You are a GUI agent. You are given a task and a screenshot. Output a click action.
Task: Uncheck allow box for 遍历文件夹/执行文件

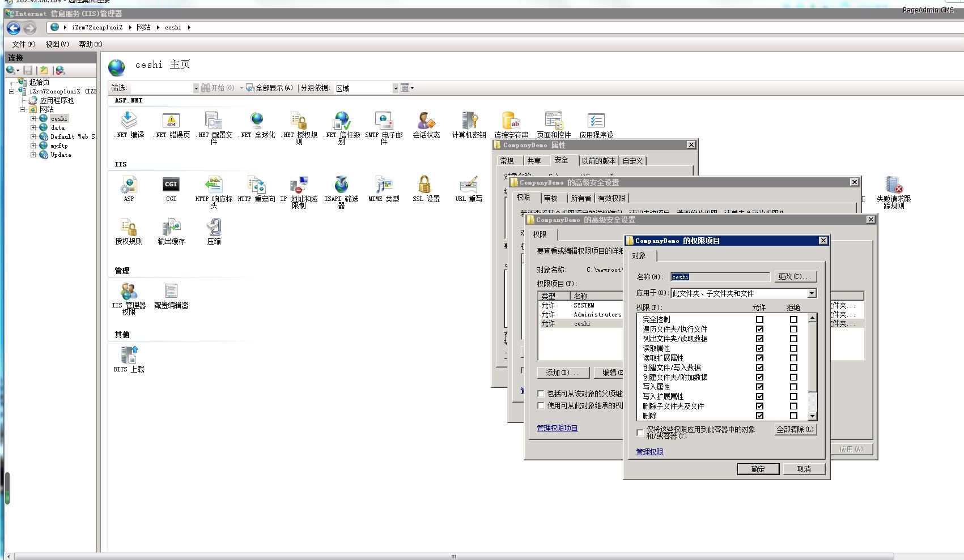pos(759,329)
